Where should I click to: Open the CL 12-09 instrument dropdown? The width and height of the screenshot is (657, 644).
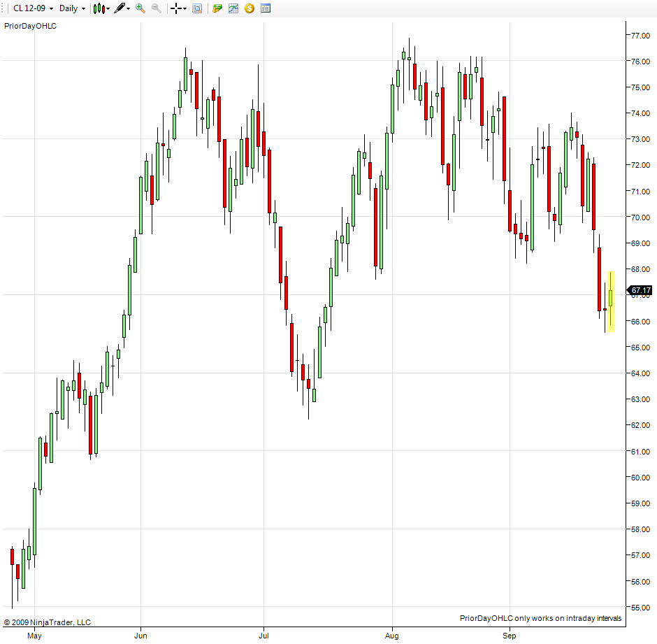[33, 8]
